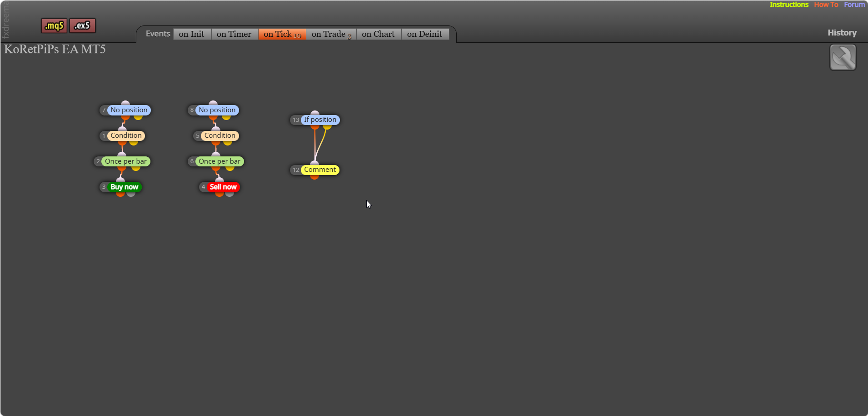This screenshot has height=416, width=868.
Task: Click yellow output connector of block 8
Action: tap(226, 117)
